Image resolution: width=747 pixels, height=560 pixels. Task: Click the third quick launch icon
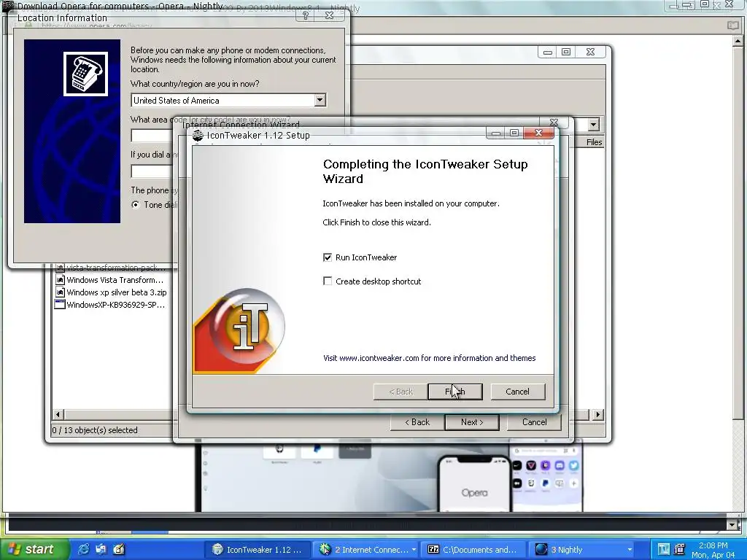coord(118,549)
